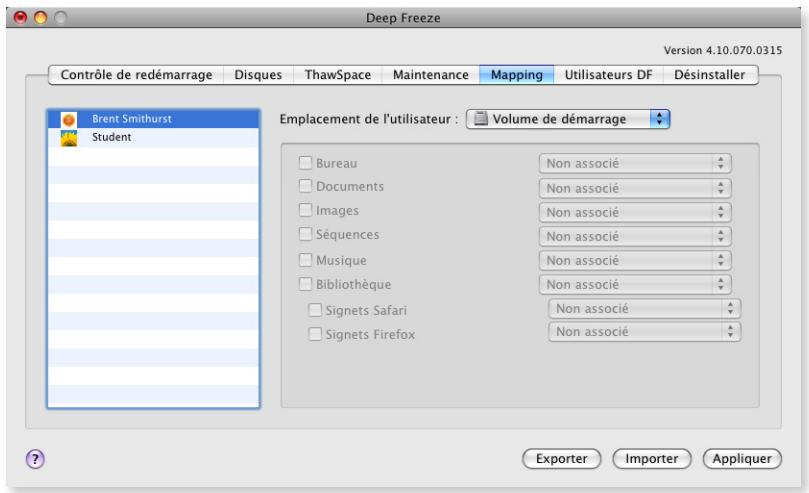Toggle the Séquences checkbox
Image resolution: width=809 pixels, height=493 pixels.
(x=305, y=234)
